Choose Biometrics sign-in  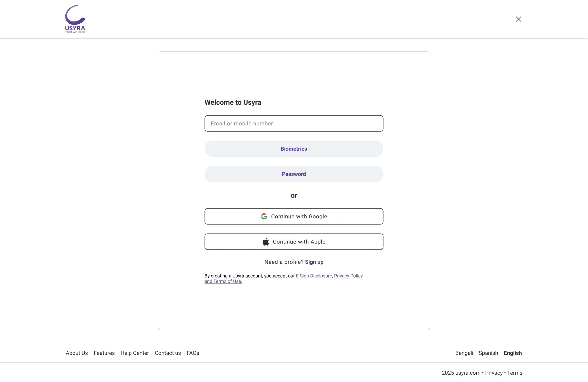[294, 149]
